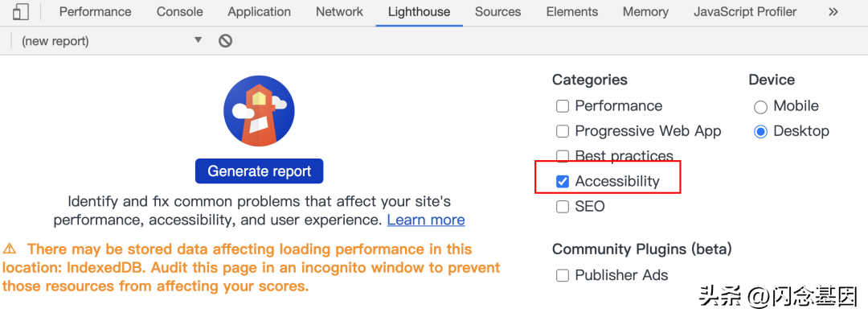The image size is (868, 317).
Task: Enable the Publisher Ads plugin checkbox
Action: click(563, 275)
